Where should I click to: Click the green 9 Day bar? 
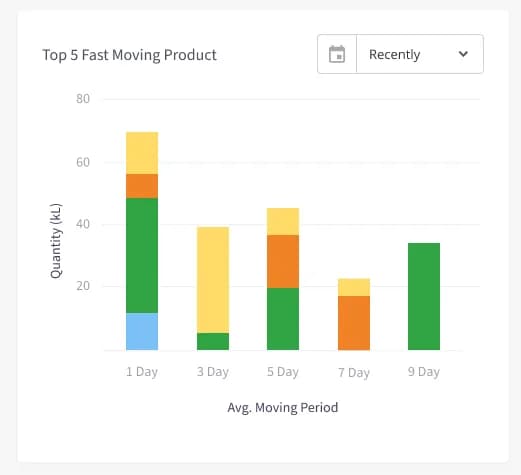point(424,297)
